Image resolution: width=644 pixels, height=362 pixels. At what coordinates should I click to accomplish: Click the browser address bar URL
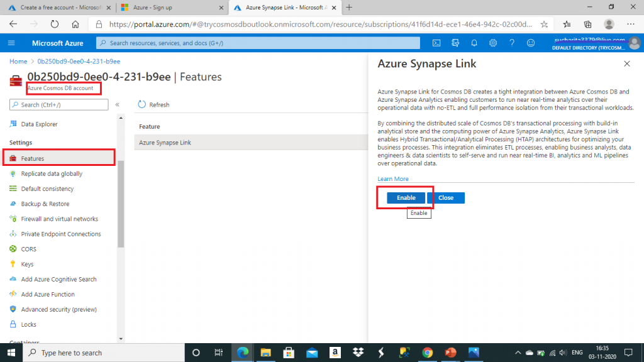[320, 25]
